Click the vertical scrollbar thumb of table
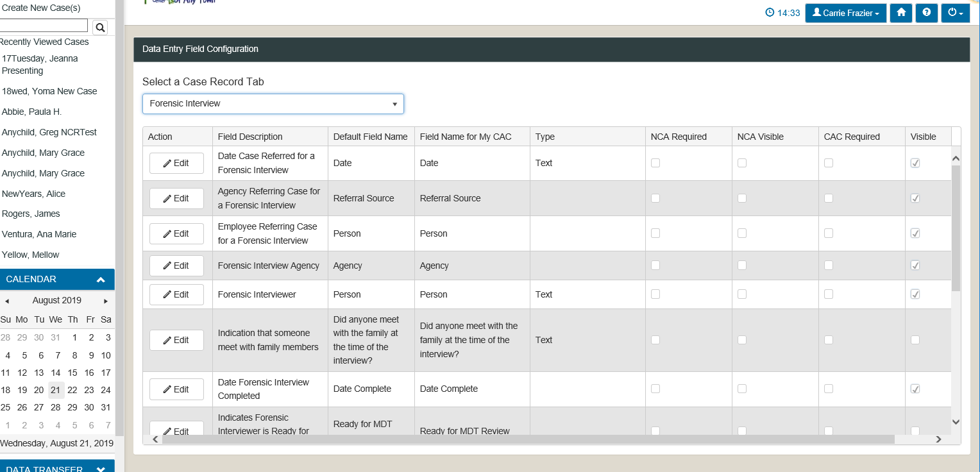 coord(956,228)
